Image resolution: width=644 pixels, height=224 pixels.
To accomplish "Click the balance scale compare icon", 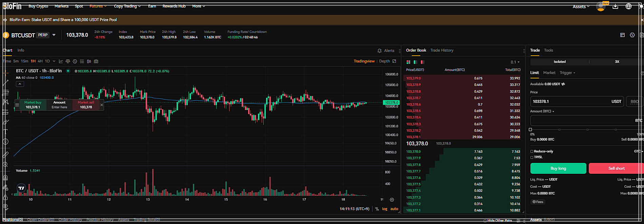I will click(68, 61).
